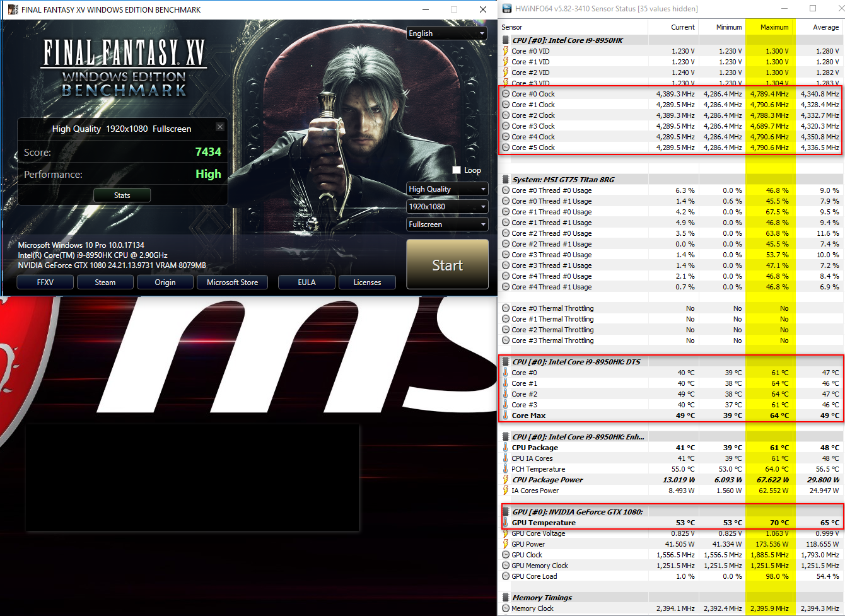The width and height of the screenshot is (845, 616).
Task: Close the benchmark score results panel
Action: point(220,127)
